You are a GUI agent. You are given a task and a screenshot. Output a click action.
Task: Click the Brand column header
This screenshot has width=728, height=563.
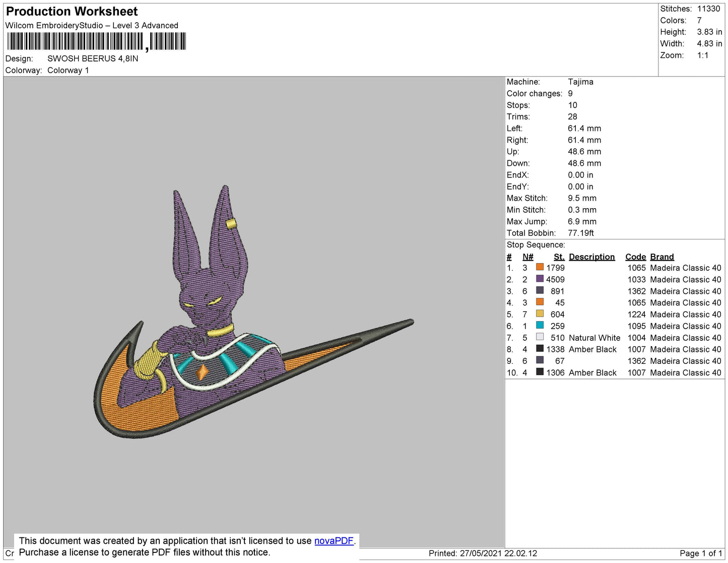coord(661,257)
